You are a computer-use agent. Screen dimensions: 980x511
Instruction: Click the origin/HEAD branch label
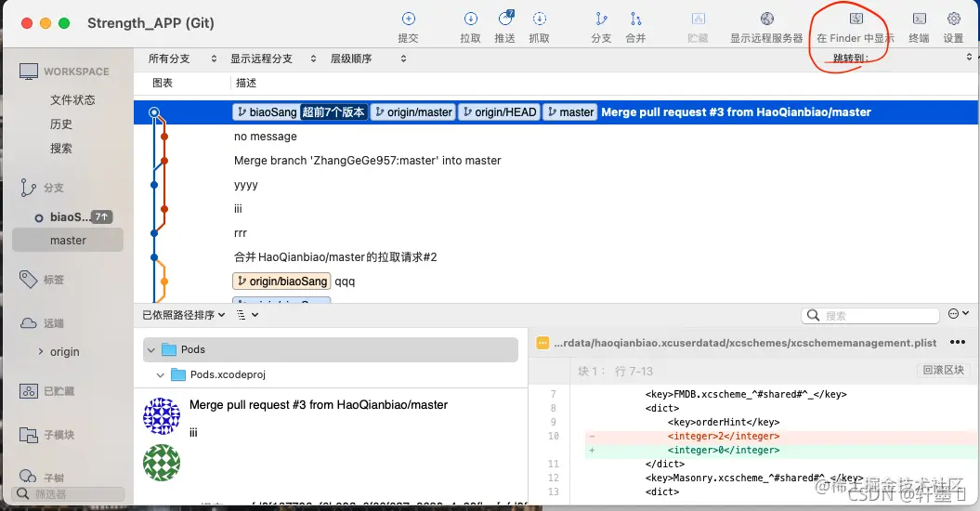500,112
